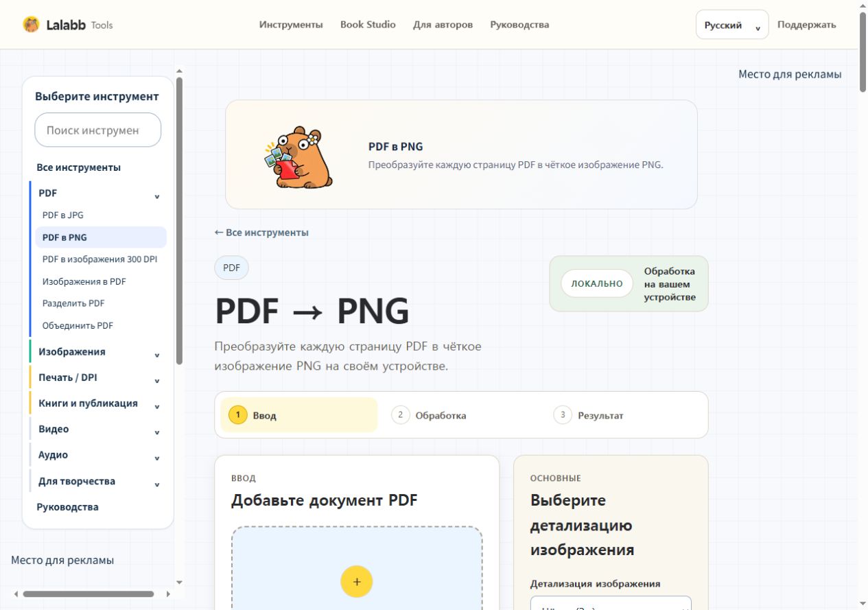Click the Обработка на вашем устройстве text

[670, 284]
